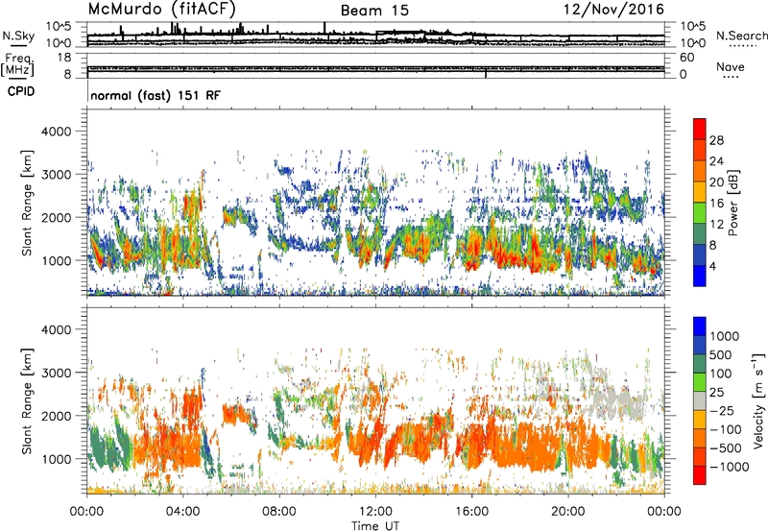Click the '1000' velocity colorbar tick label
This screenshot has width=768, height=532.
pos(724,336)
